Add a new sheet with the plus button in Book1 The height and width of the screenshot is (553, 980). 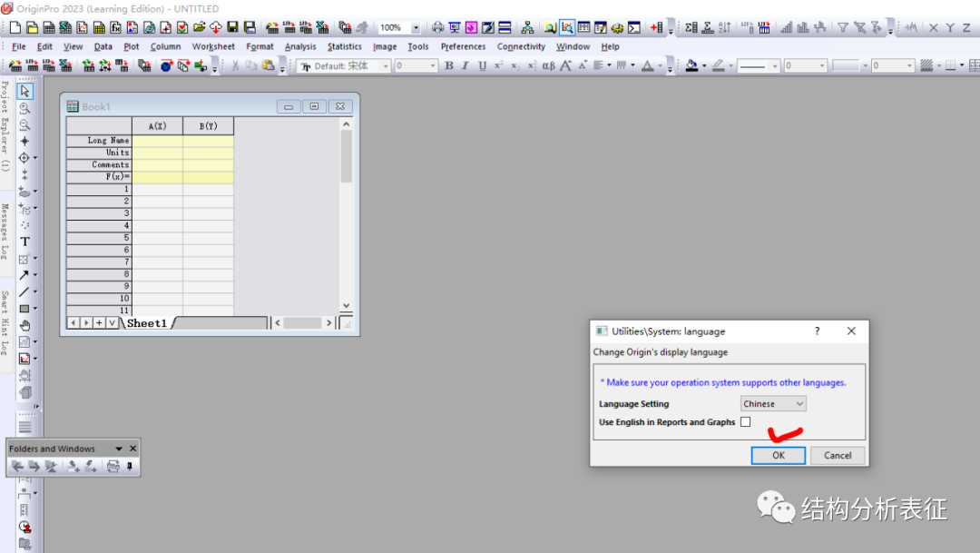pos(99,322)
